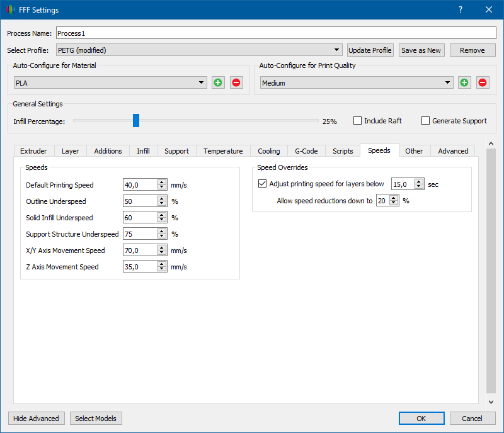This screenshot has height=433, width=504.
Task: Click Hide Advanced button
Action: tap(36, 419)
